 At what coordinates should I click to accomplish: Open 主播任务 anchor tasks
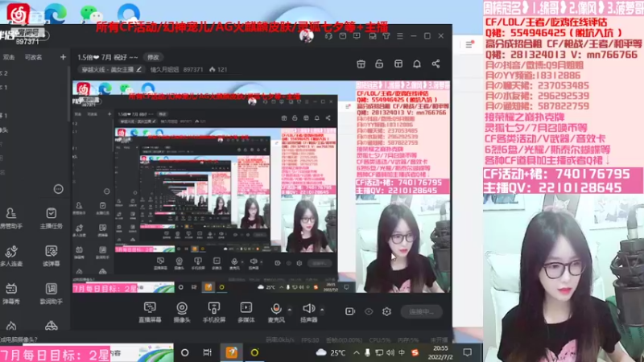point(51,218)
